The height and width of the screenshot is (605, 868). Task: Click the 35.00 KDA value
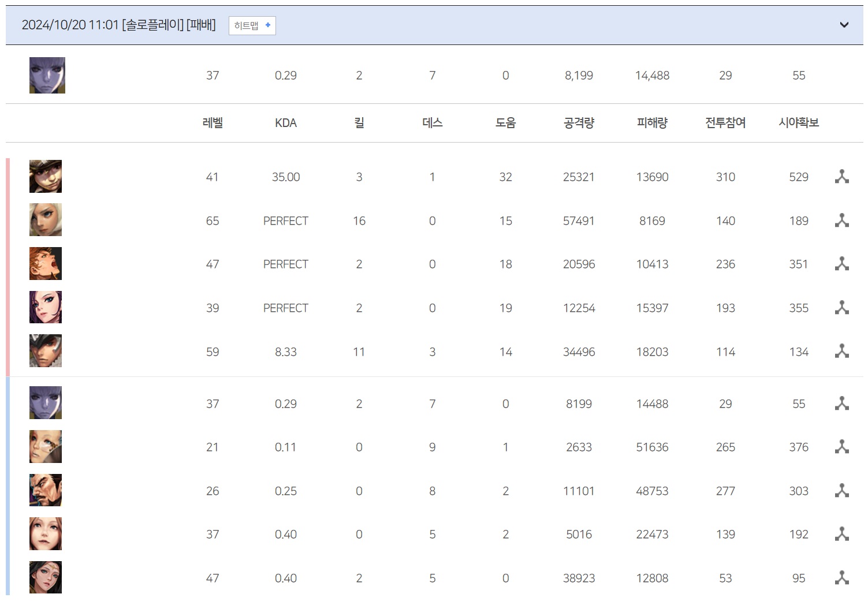point(286,177)
